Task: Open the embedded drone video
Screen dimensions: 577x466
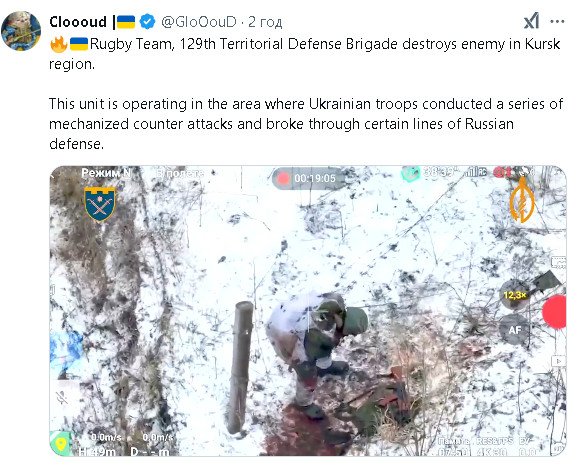Action: point(308,311)
